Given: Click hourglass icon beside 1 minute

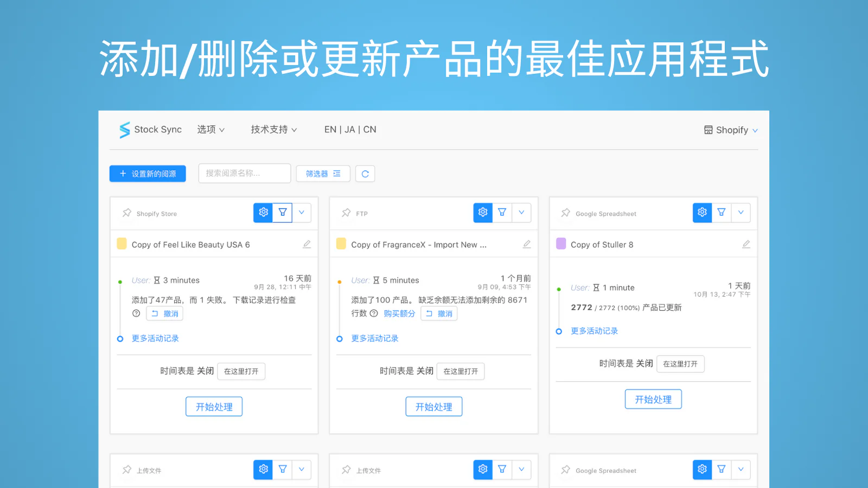Looking at the screenshot, I should pos(596,288).
